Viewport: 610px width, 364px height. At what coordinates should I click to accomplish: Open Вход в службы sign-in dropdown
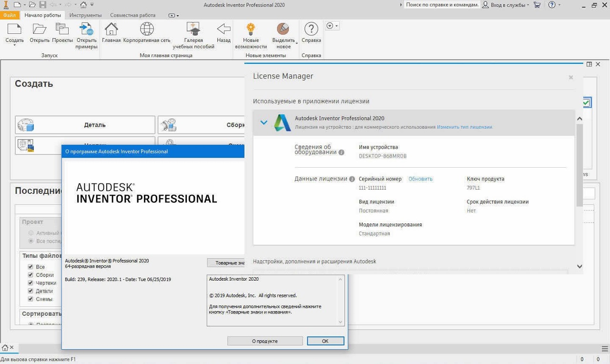coord(506,5)
